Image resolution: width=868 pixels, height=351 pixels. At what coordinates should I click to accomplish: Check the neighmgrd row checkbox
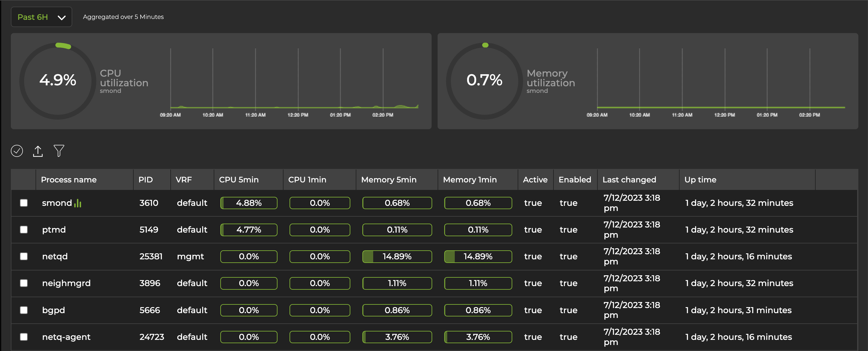[24, 283]
